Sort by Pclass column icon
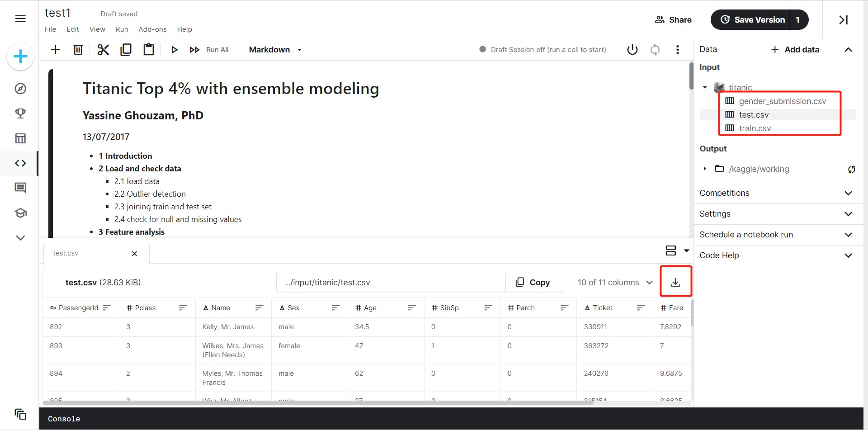Image resolution: width=868 pixels, height=430 pixels. click(x=183, y=308)
